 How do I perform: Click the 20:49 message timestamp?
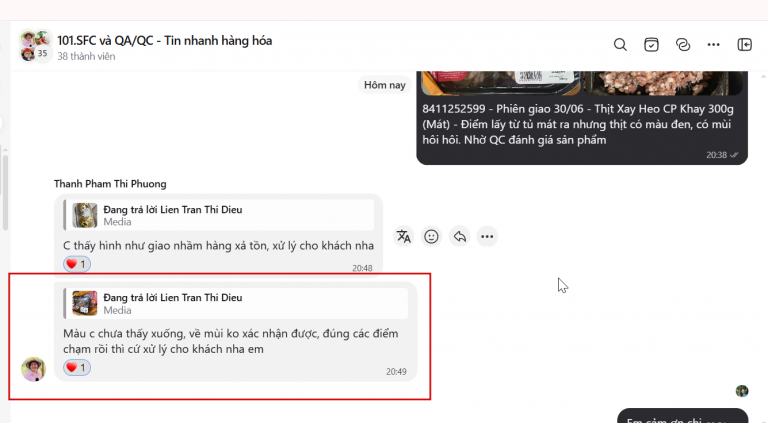click(396, 372)
